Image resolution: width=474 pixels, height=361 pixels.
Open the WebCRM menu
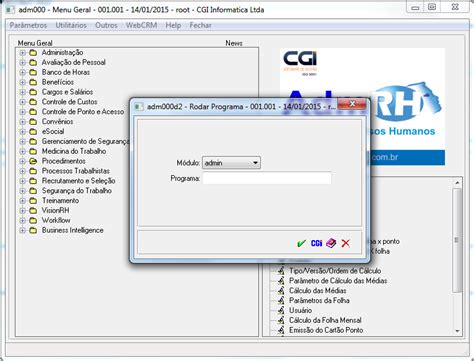[141, 25]
